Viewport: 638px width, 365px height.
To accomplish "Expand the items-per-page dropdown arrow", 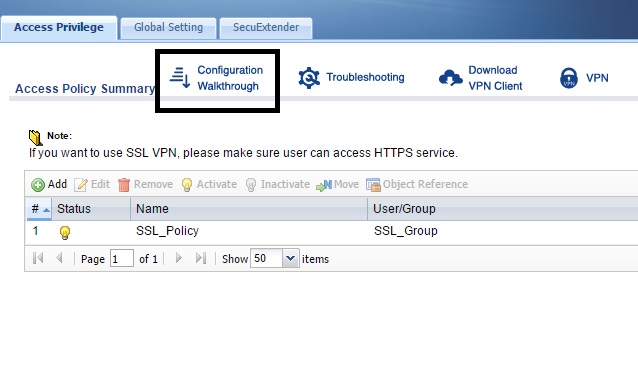I will pos(291,258).
